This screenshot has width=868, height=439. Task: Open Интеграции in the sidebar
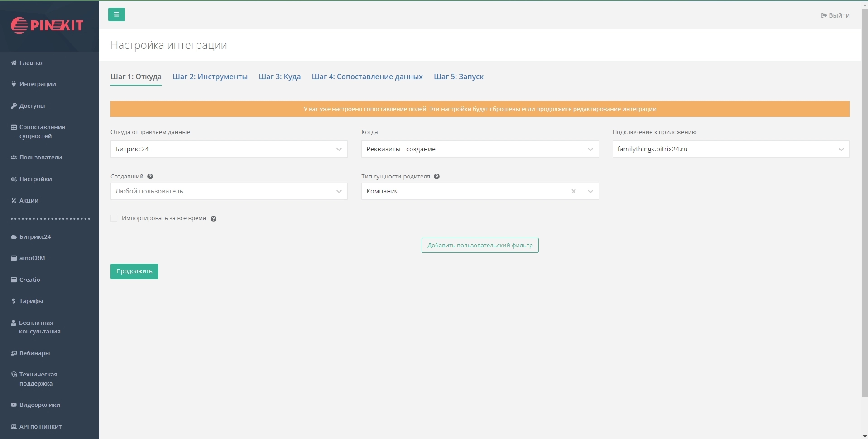[x=37, y=84]
